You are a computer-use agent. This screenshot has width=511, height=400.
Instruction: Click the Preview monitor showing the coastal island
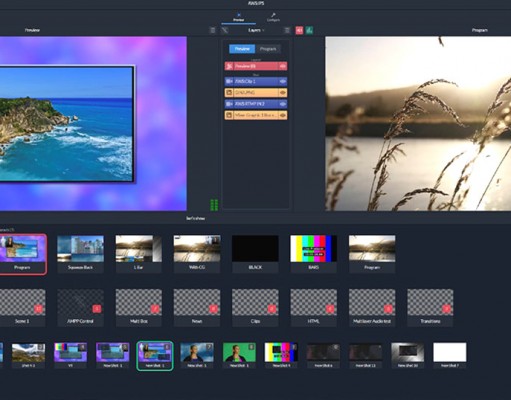(x=93, y=124)
